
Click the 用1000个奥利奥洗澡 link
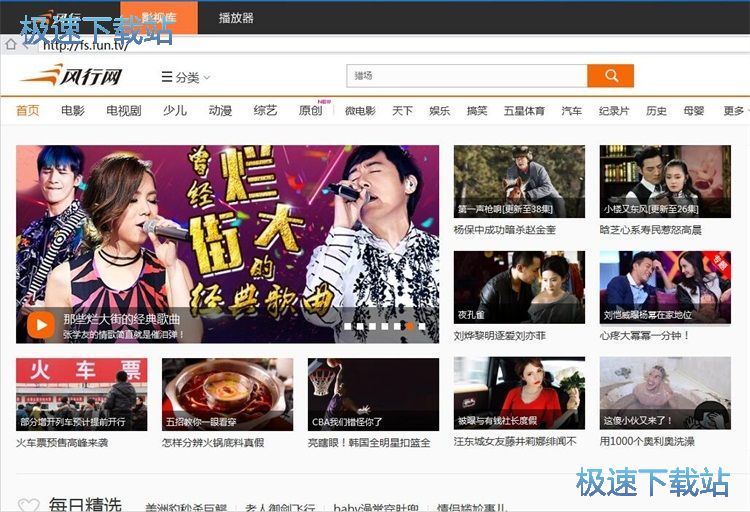(x=647, y=442)
